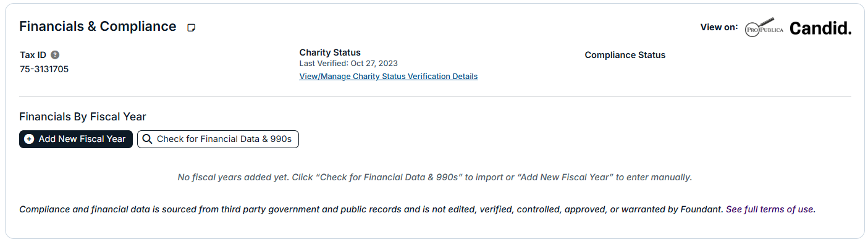Viewport: 868px width, 242px height.
Task: Click Last Verified Oct 27, 2023 text
Action: tap(348, 64)
